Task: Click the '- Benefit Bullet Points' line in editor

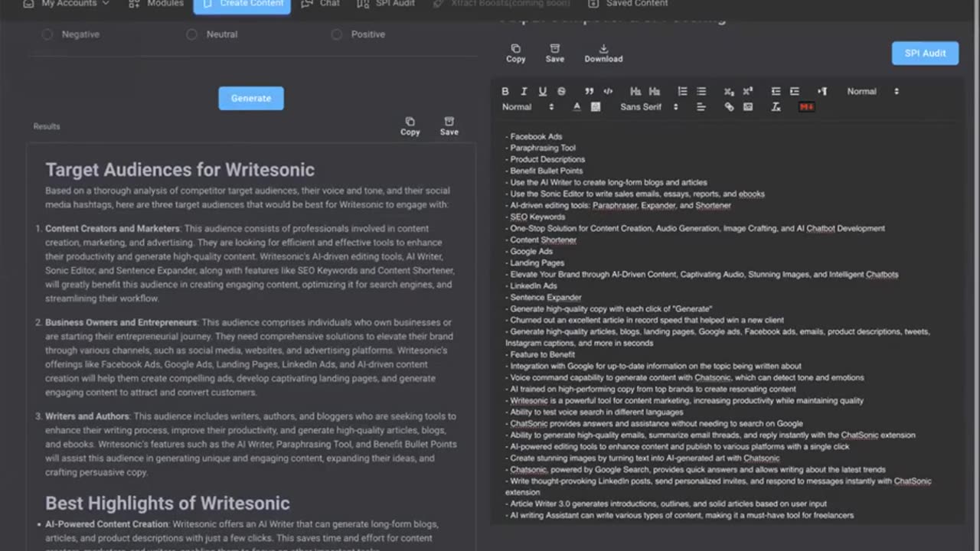Action: 544,171
